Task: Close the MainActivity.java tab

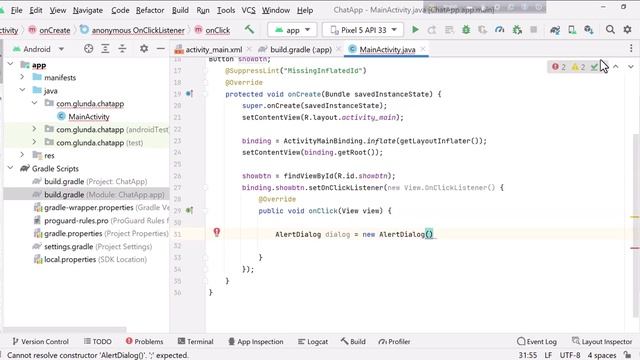Action: pyautogui.click(x=423, y=49)
